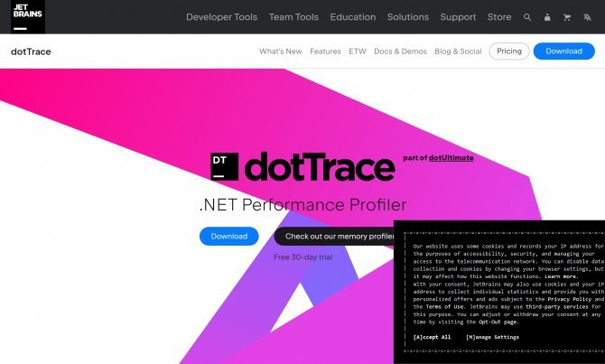
Task: Open third-party services link
Action: [x=557, y=307]
